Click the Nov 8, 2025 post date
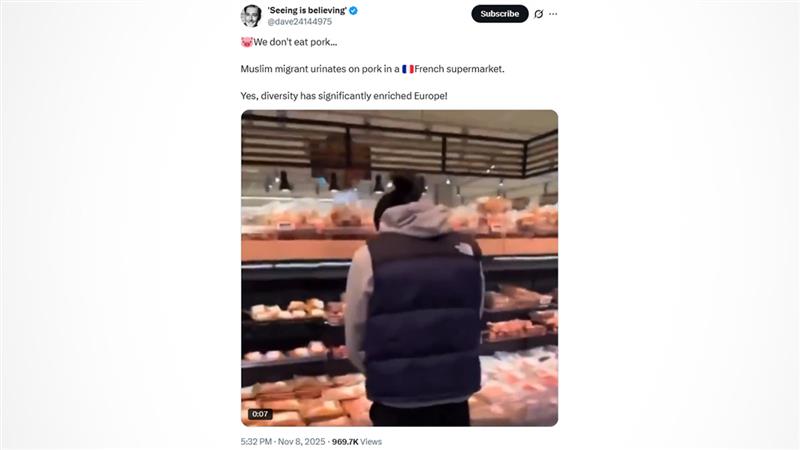 (x=301, y=441)
